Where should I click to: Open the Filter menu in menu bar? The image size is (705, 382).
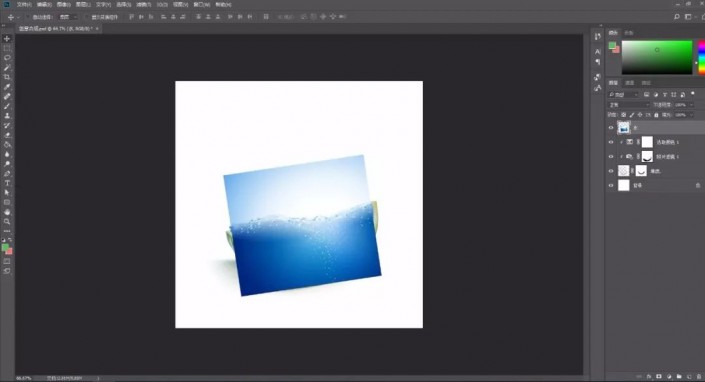point(143,4)
